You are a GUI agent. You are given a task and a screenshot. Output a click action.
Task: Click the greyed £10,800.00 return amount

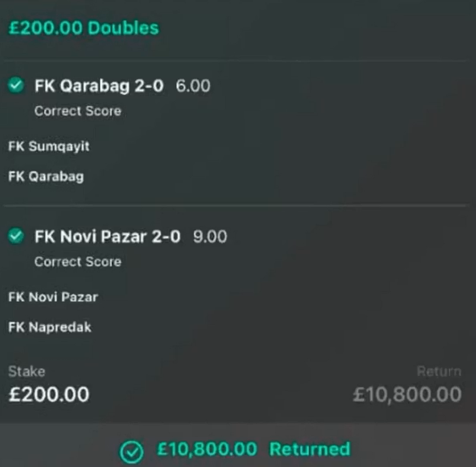tap(407, 394)
